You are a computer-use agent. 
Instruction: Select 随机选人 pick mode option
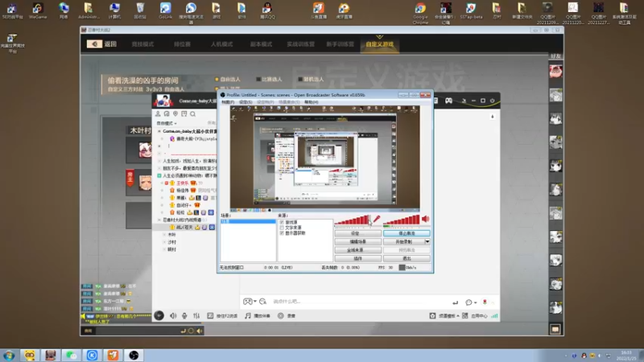tap(311, 79)
